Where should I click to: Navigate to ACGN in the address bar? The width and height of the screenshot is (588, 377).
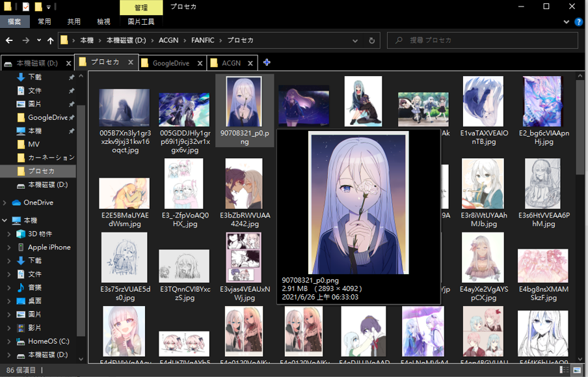pyautogui.click(x=168, y=40)
